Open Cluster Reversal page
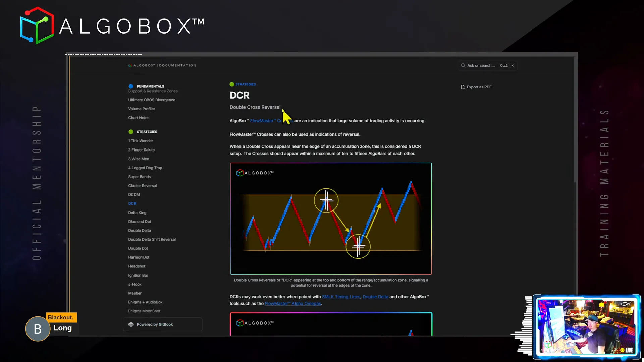This screenshot has width=644, height=362. pyautogui.click(x=142, y=186)
